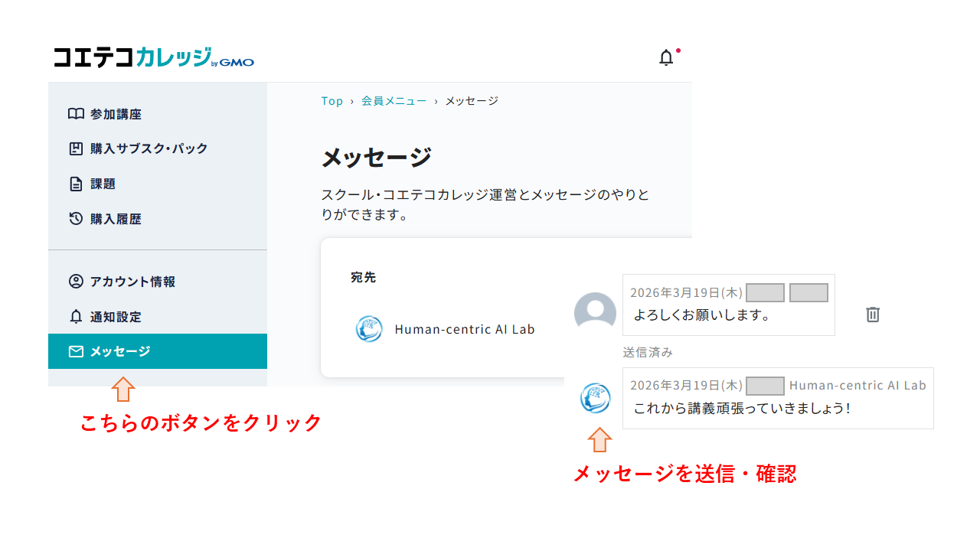
Task: Open notifications via the top-right bell icon
Action: [665, 57]
